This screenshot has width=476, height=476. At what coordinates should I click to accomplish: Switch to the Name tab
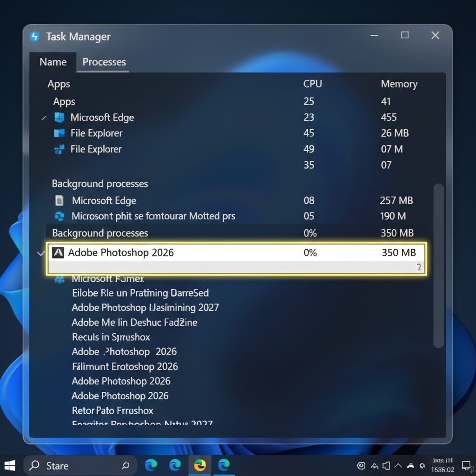click(53, 62)
